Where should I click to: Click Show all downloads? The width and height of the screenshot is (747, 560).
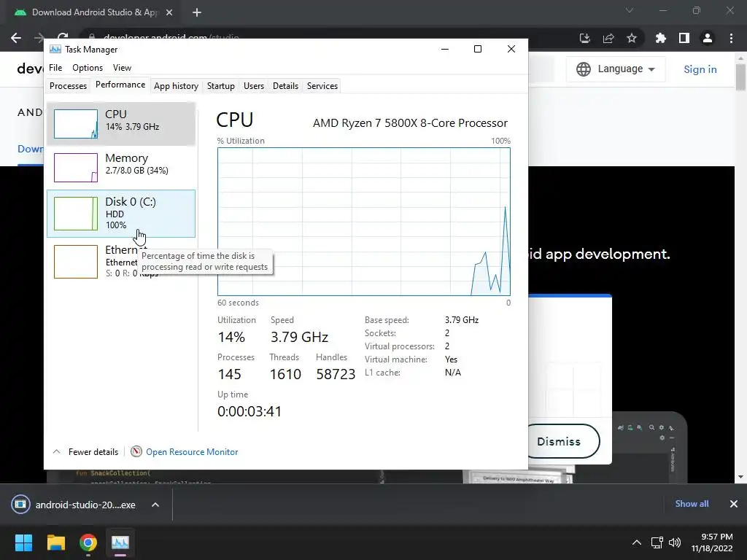coord(692,504)
